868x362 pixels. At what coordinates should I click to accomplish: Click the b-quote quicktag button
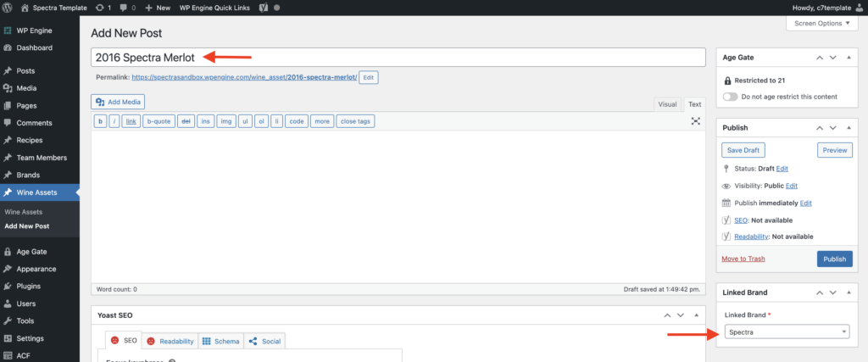point(159,121)
